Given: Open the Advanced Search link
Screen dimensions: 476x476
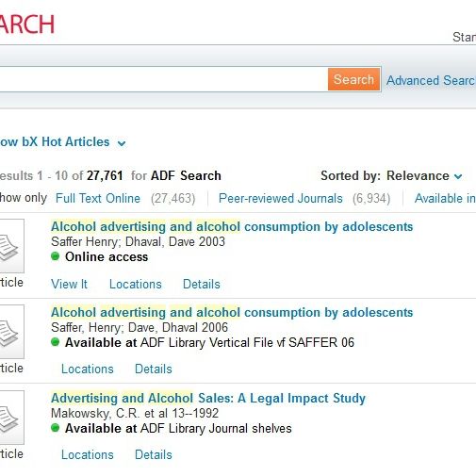Looking at the screenshot, I should tap(431, 80).
